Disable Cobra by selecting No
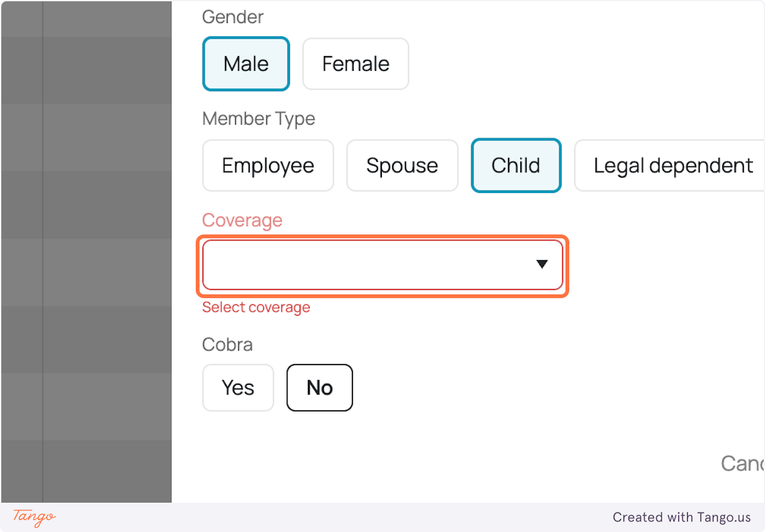765x532 pixels. [319, 387]
